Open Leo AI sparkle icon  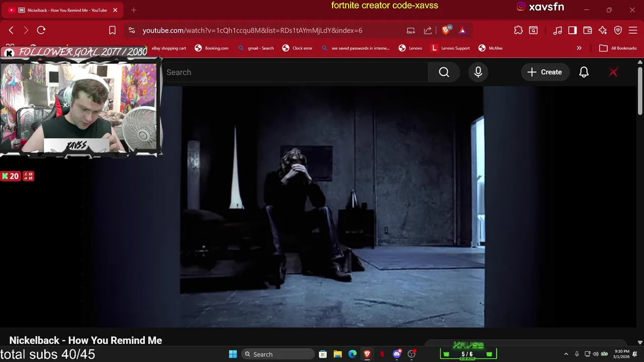coord(603,30)
